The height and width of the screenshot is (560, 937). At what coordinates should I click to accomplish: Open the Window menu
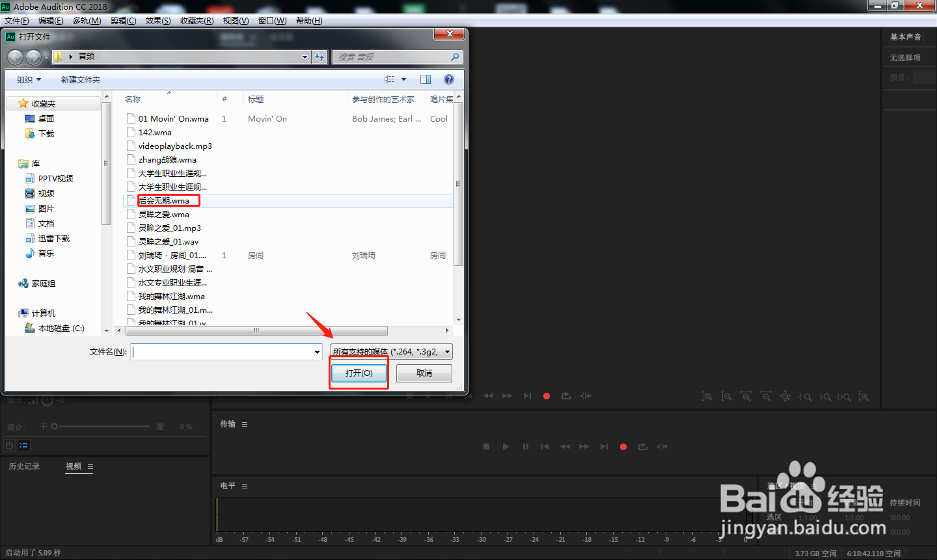point(272,21)
